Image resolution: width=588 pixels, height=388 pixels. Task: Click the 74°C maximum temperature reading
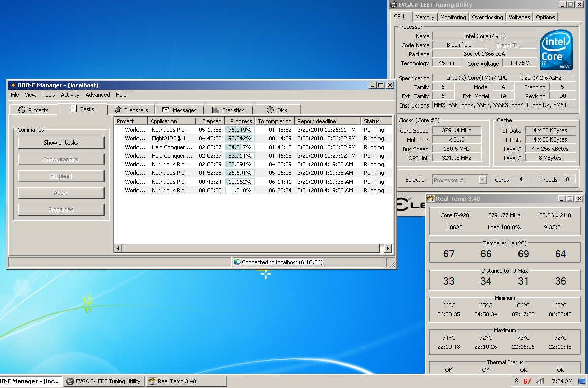click(x=448, y=338)
